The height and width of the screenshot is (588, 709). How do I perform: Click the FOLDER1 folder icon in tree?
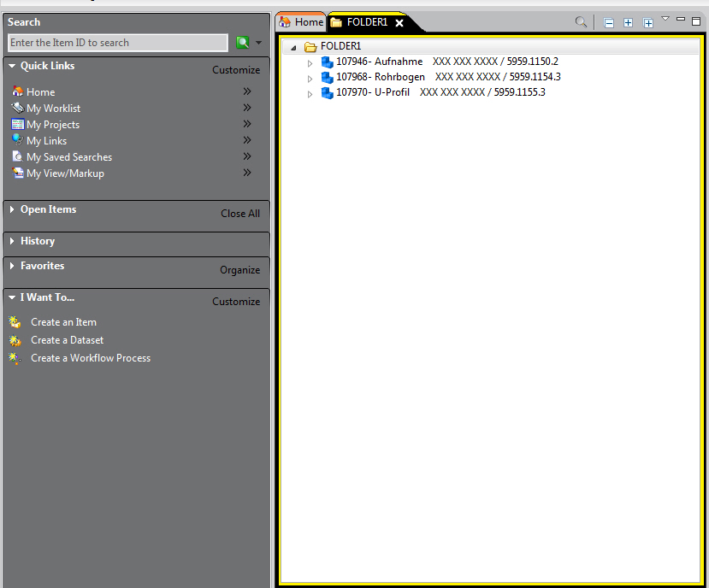coord(310,46)
